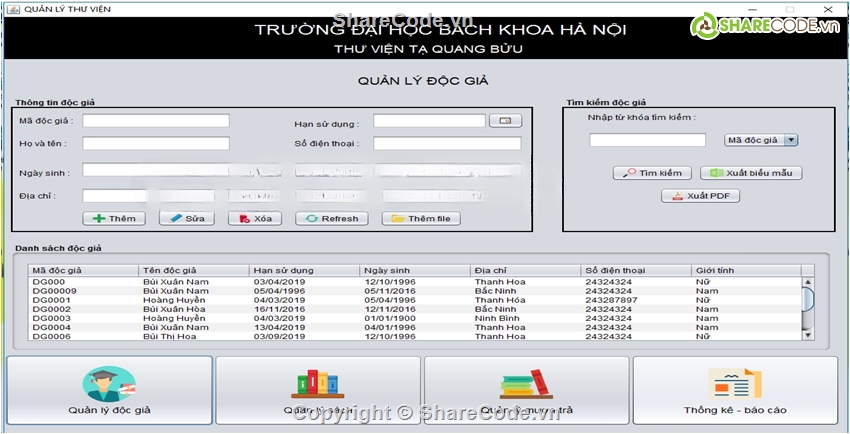This screenshot has width=850, height=434.
Task: Click the Thêm button to add a reader
Action: click(x=114, y=218)
